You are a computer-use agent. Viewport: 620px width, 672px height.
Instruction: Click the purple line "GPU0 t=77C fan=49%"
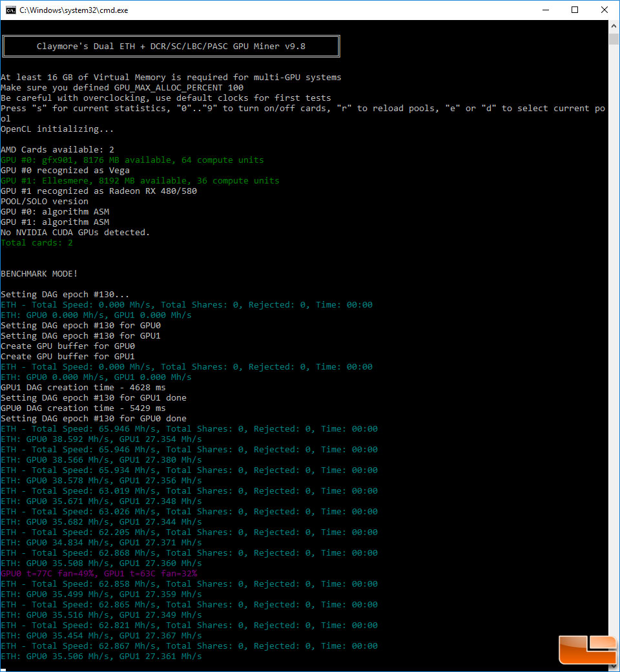(x=99, y=573)
